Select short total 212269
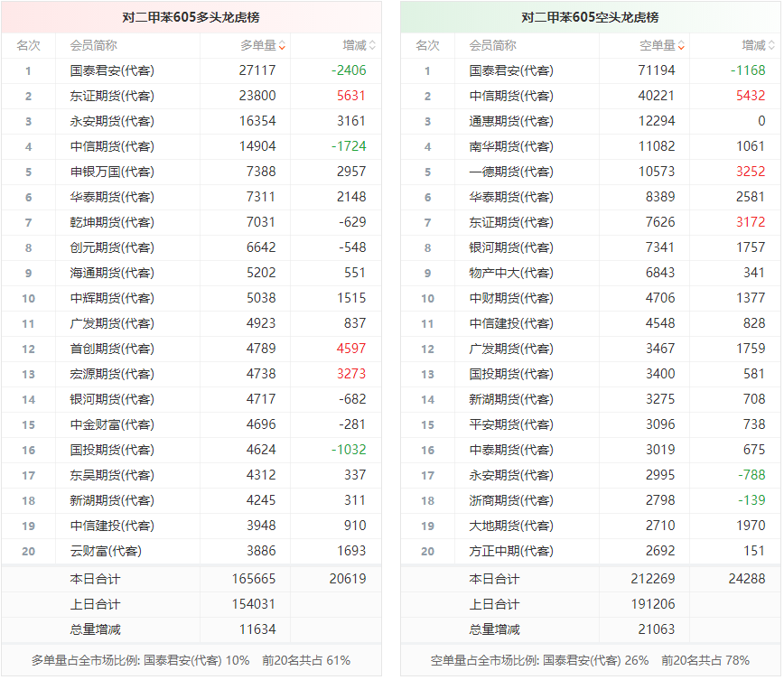784x680 pixels. pyautogui.click(x=653, y=579)
